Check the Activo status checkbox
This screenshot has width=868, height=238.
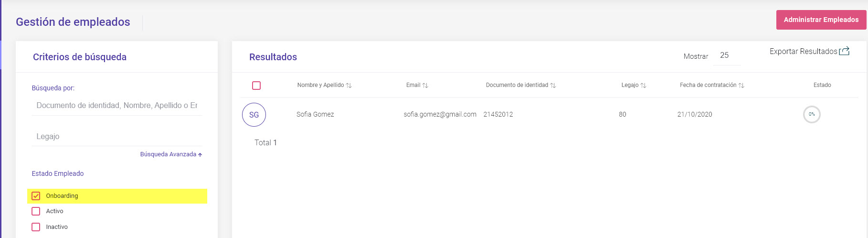(x=36, y=211)
